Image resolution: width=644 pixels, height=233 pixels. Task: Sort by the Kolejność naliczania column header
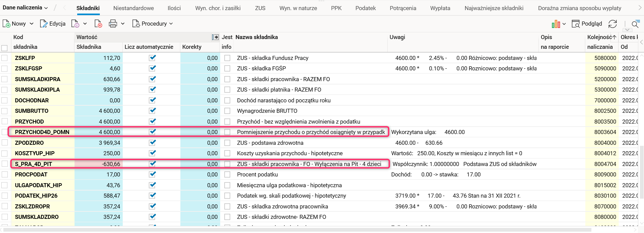(x=602, y=37)
